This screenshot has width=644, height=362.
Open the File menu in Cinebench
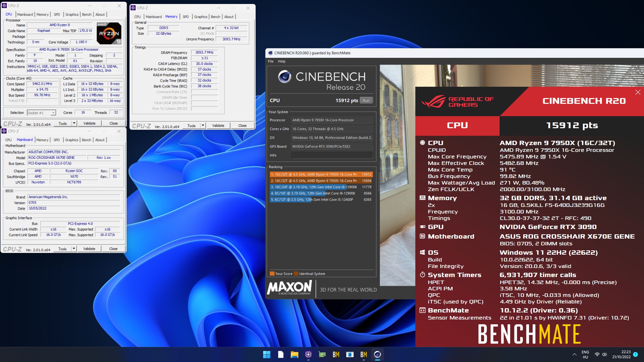[x=271, y=61]
